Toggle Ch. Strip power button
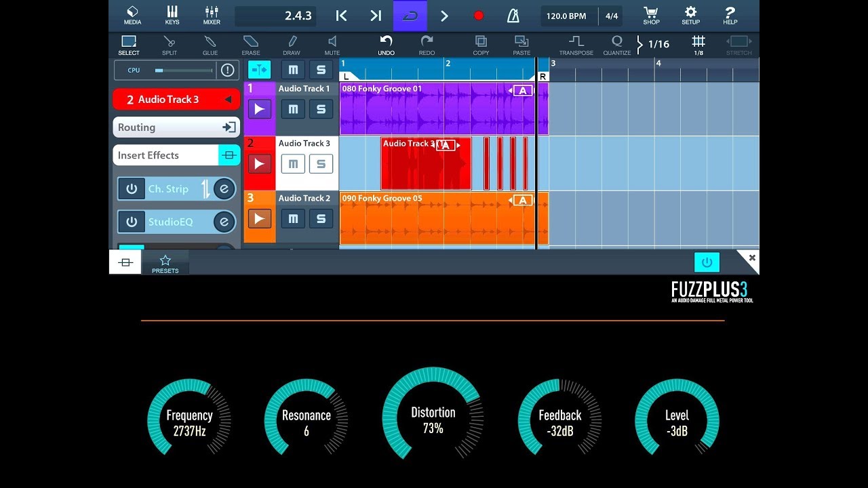The height and width of the screenshot is (488, 868). 132,189
